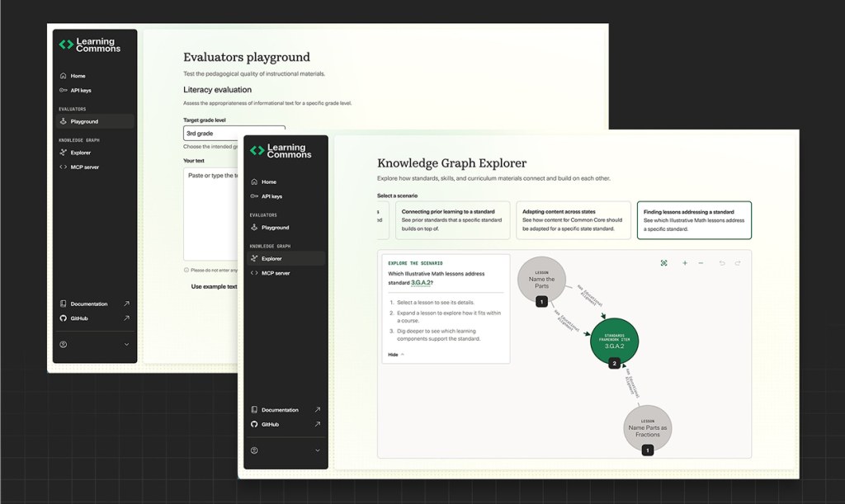Screen dimensions: 845x504
Task: Open Home in the Knowledge Graph Explorer sidebar
Action: coord(286,182)
